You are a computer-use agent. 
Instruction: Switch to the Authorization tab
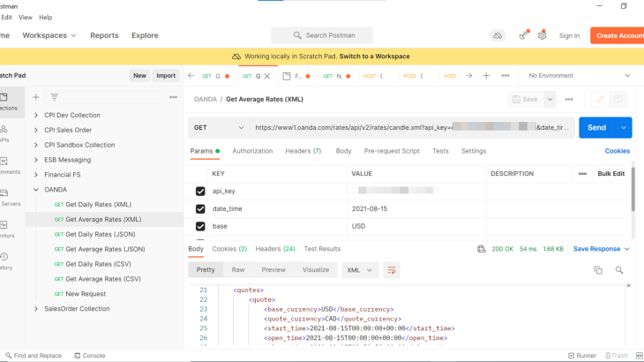tap(252, 151)
